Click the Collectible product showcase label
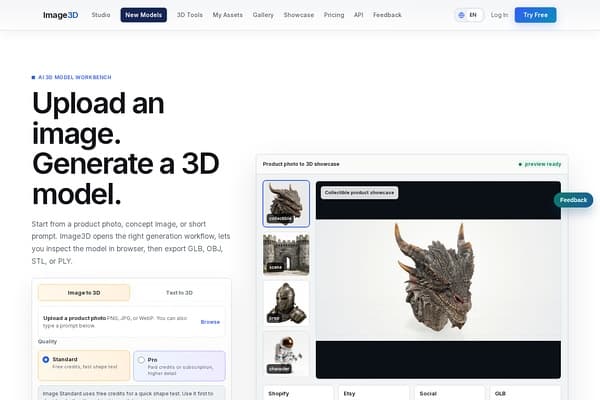600x400 pixels. click(x=359, y=193)
